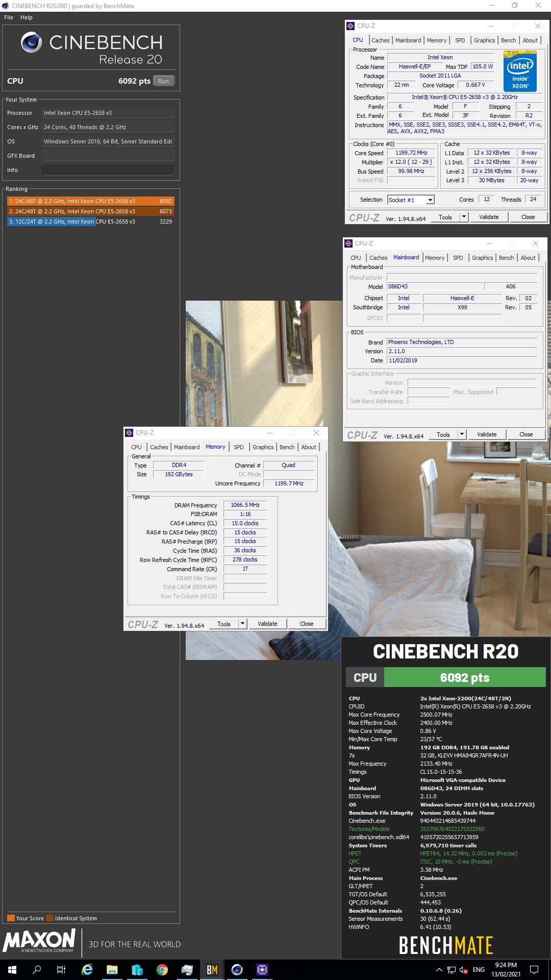Open the Cinebench Help menu
551x980 pixels.
point(27,17)
